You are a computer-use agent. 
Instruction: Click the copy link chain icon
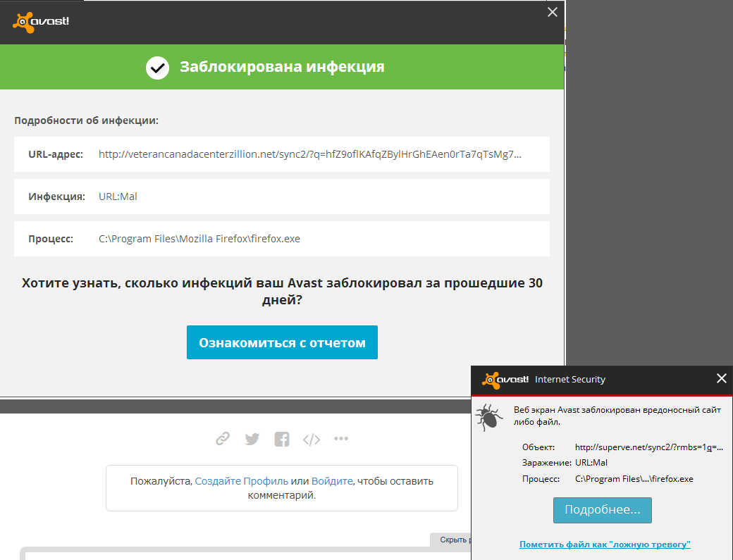tap(223, 439)
